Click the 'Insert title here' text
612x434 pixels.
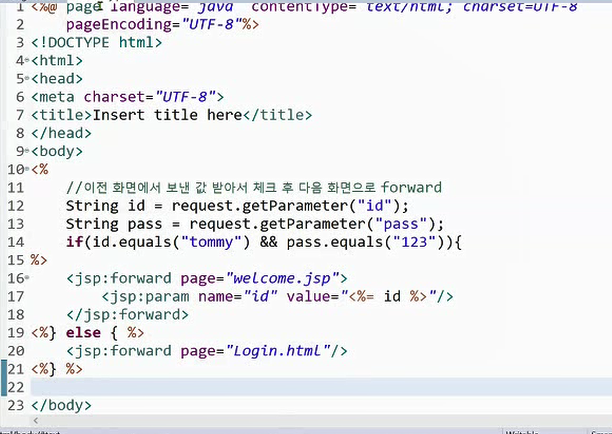point(167,115)
